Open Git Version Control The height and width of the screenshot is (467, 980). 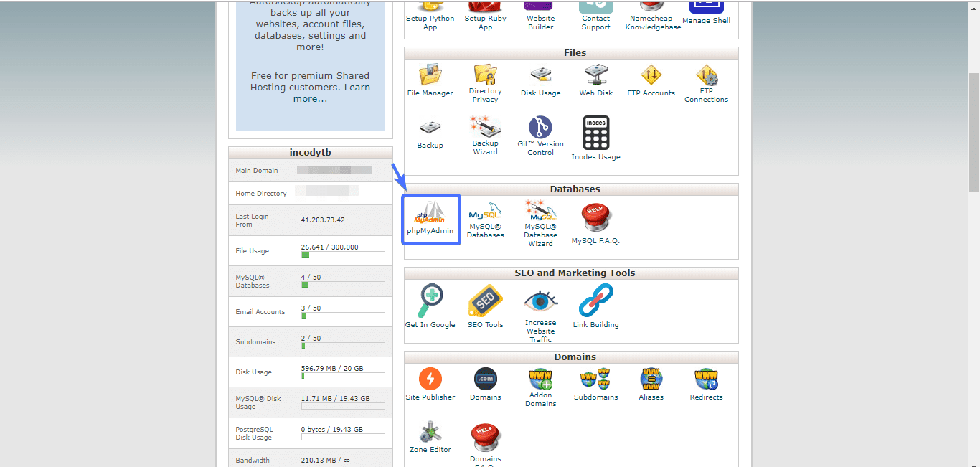tap(540, 136)
